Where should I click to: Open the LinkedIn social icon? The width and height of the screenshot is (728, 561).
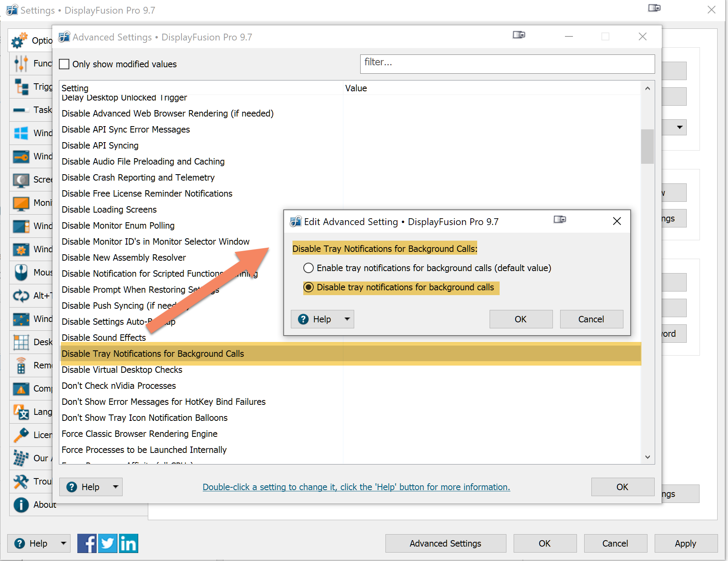[x=128, y=543]
